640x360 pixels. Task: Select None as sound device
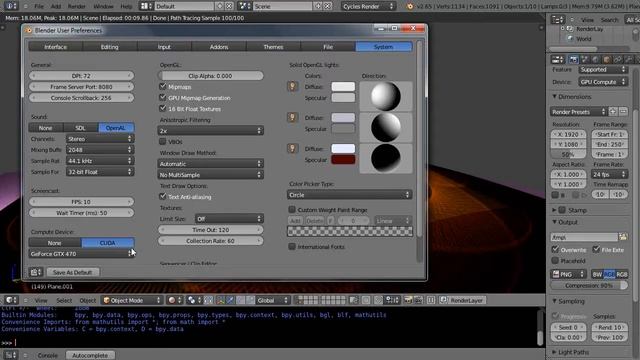(x=46, y=128)
